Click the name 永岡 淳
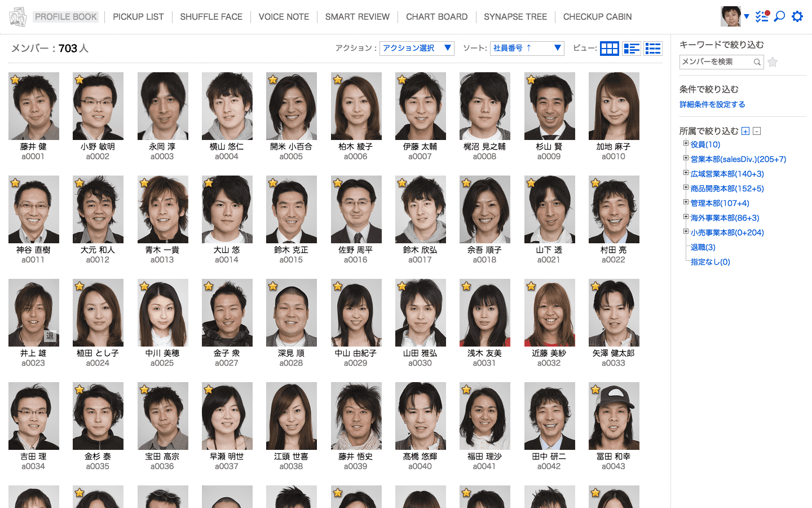The image size is (812, 508). (x=162, y=146)
